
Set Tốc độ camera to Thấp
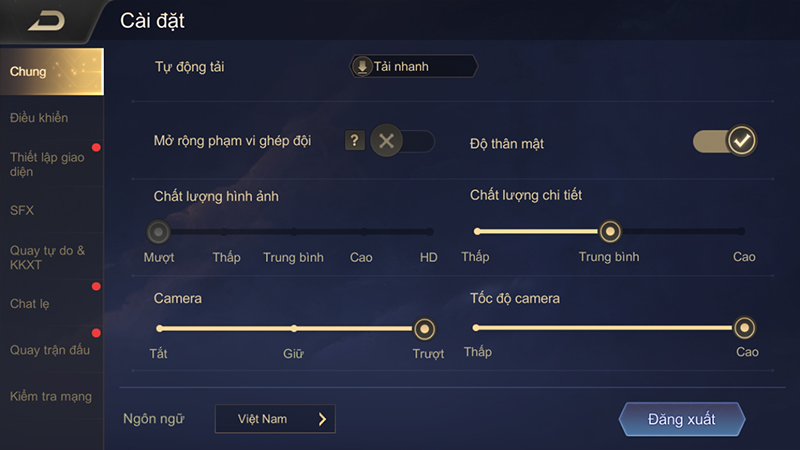[477, 328]
